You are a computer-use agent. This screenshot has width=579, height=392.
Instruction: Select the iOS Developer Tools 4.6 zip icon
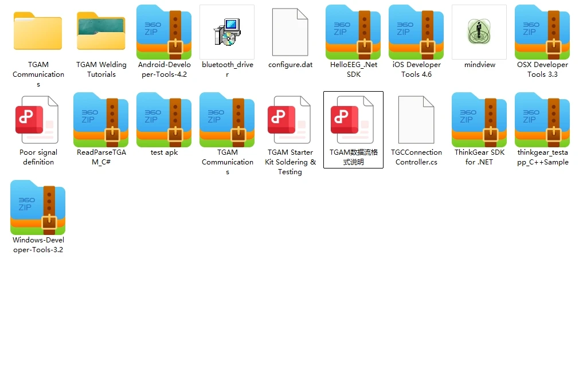[416, 32]
